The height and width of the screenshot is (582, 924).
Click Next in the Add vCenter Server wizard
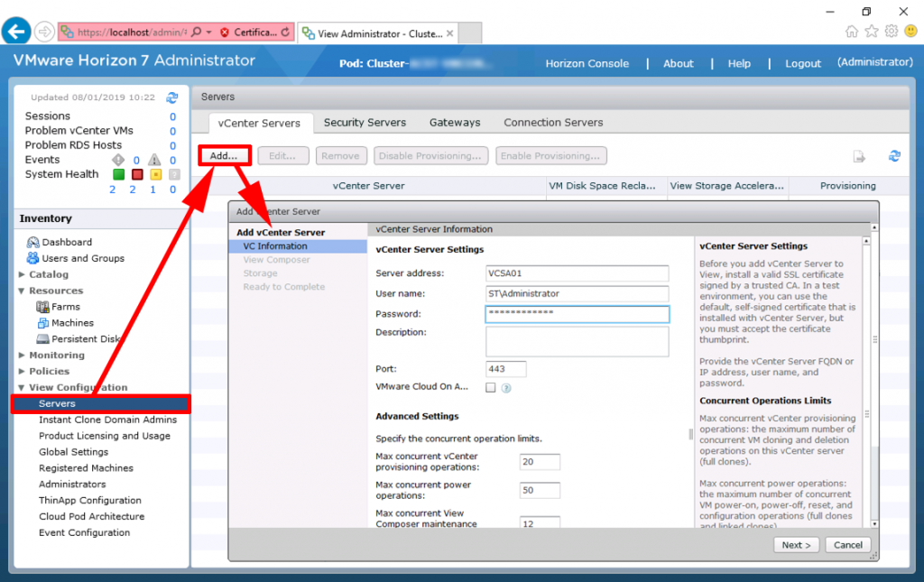796,544
